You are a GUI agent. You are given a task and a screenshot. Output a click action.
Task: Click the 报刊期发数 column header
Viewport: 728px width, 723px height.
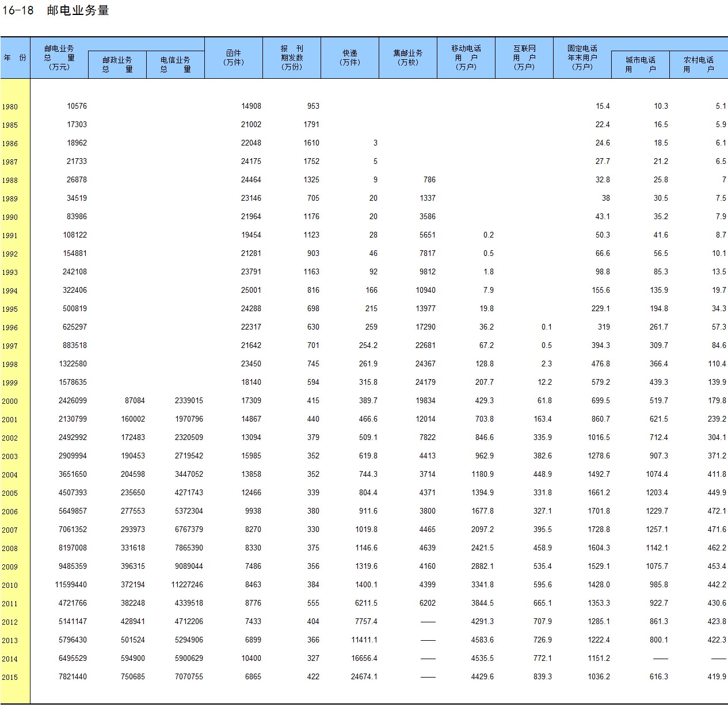pyautogui.click(x=292, y=58)
